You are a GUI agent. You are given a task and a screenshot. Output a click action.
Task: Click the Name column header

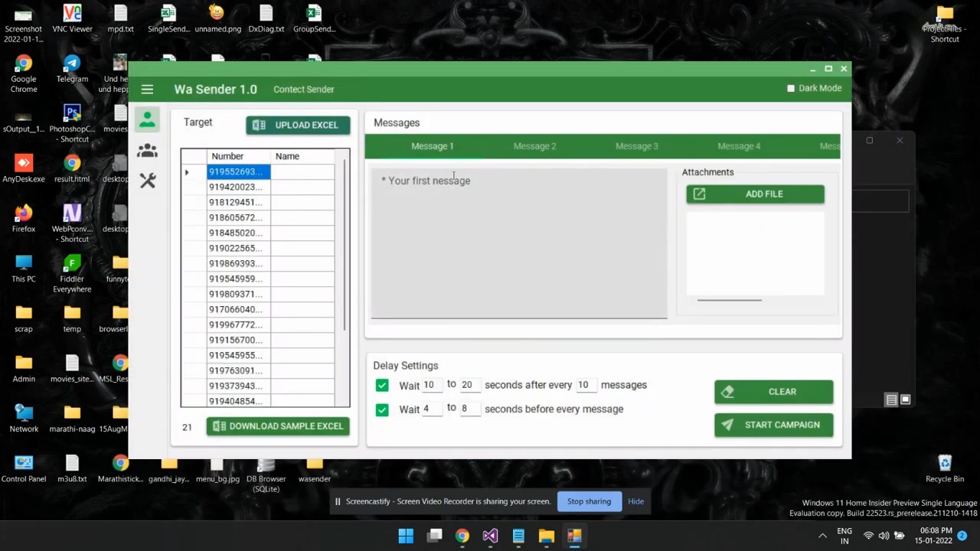[x=302, y=156]
